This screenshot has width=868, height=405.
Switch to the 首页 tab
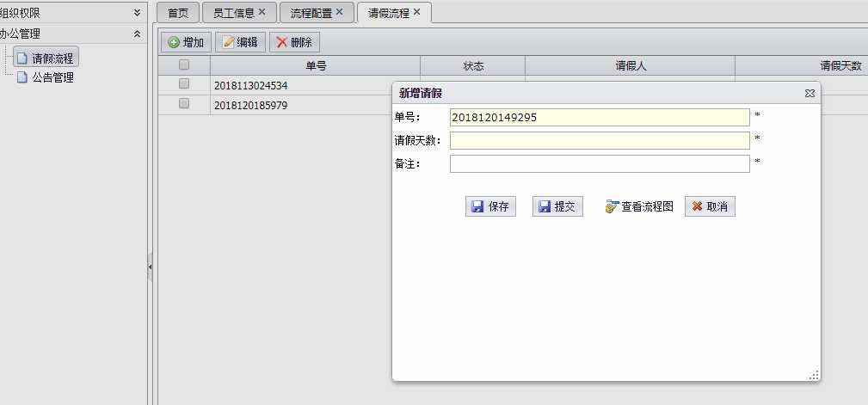tap(178, 13)
